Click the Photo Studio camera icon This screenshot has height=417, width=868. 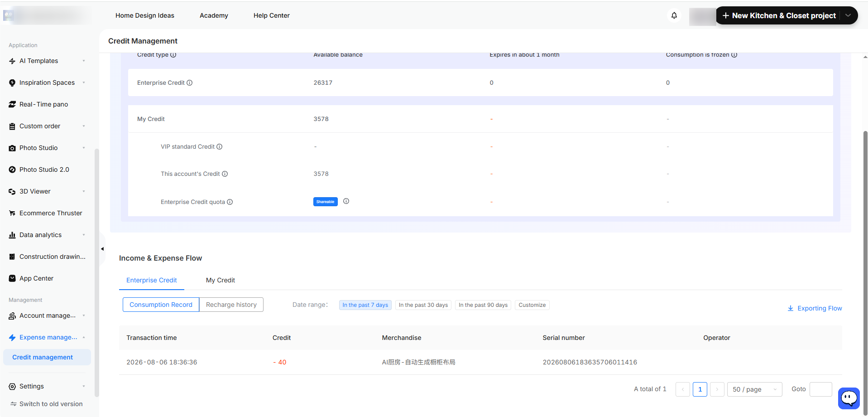[x=12, y=148]
